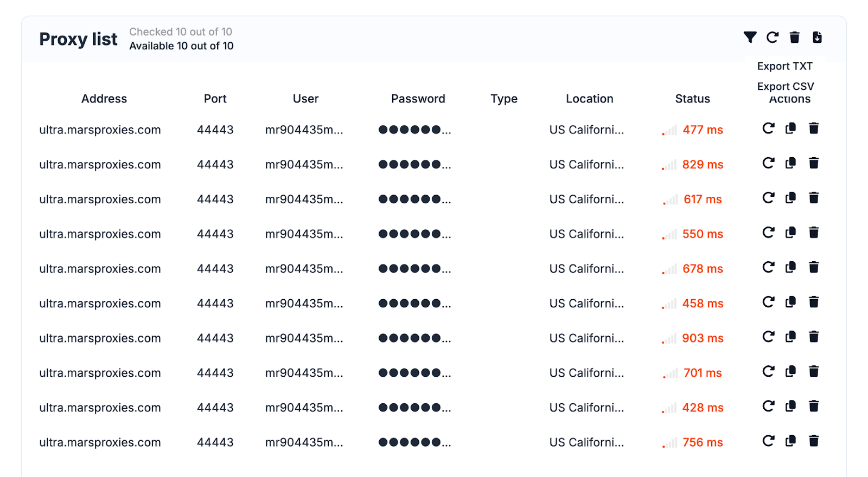Image resolution: width=868 pixels, height=477 pixels.
Task: Recheck the proxy with 903 ms latency
Action: 768,337
